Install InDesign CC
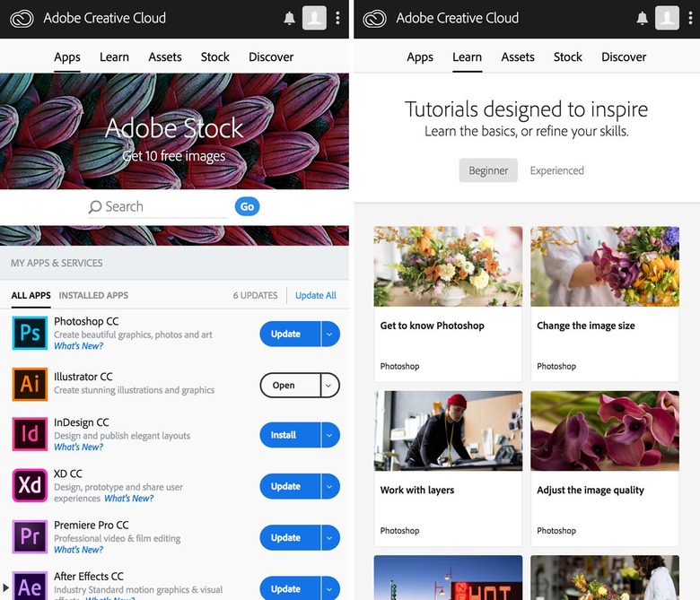 pyautogui.click(x=287, y=435)
